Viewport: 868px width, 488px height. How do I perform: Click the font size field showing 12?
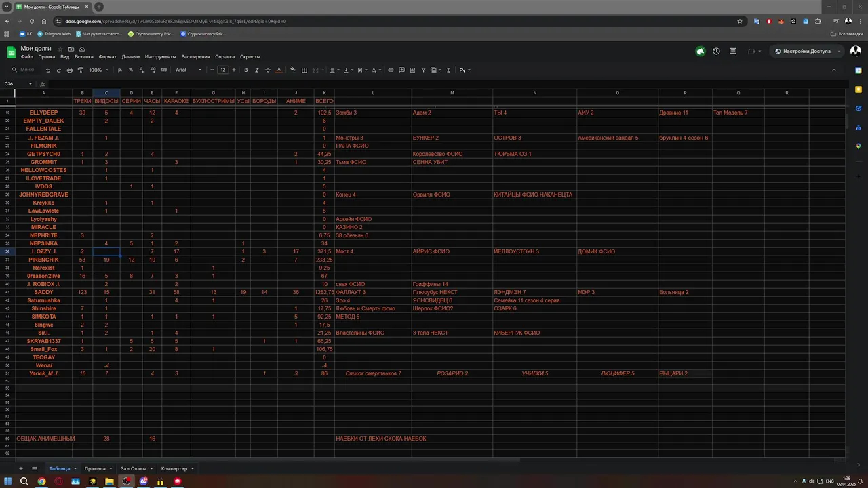[x=222, y=70]
